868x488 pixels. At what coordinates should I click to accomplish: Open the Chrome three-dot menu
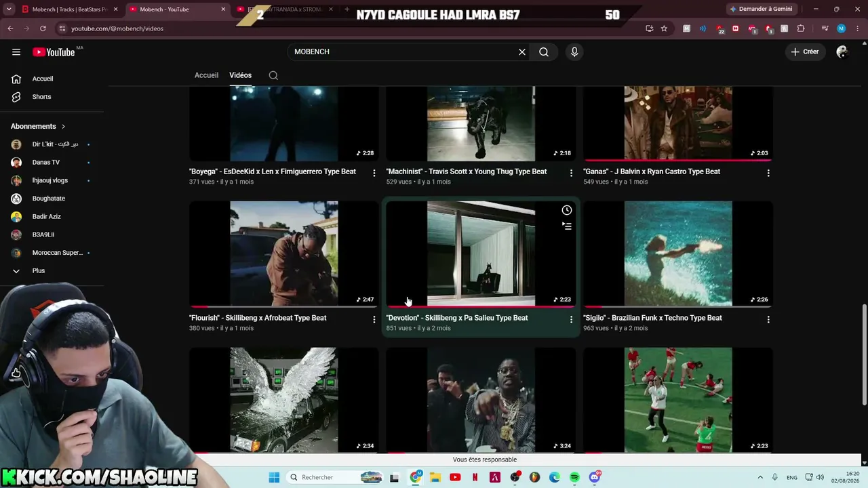coord(856,28)
